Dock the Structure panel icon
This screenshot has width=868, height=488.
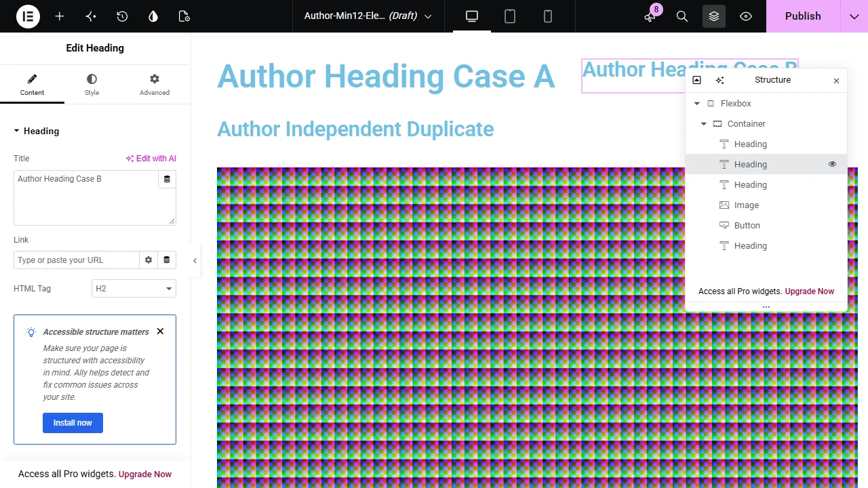pos(696,80)
